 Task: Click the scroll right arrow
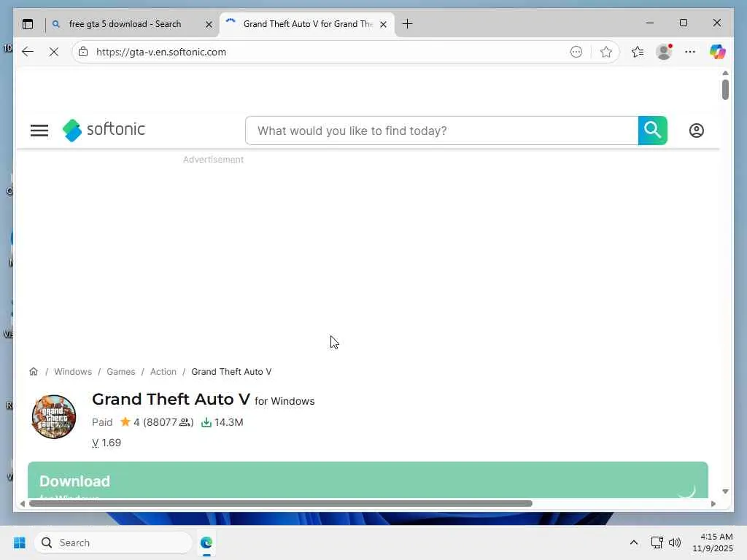tap(713, 503)
